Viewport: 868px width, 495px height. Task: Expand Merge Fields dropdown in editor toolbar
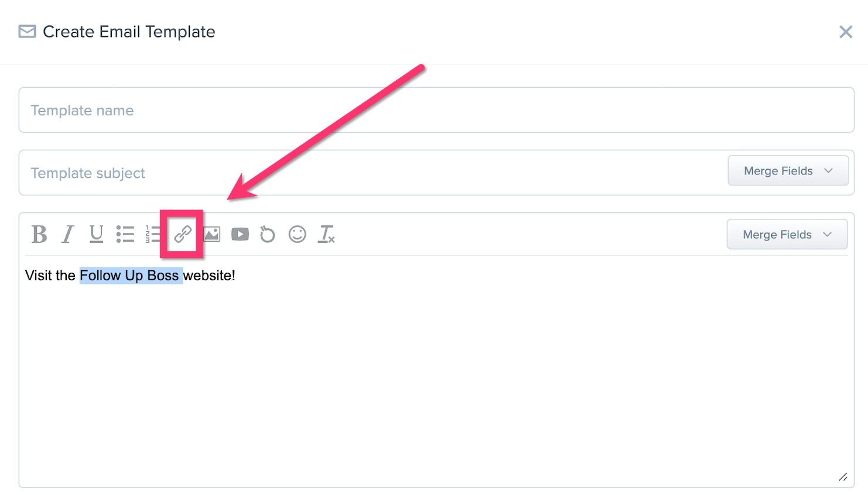pos(787,235)
